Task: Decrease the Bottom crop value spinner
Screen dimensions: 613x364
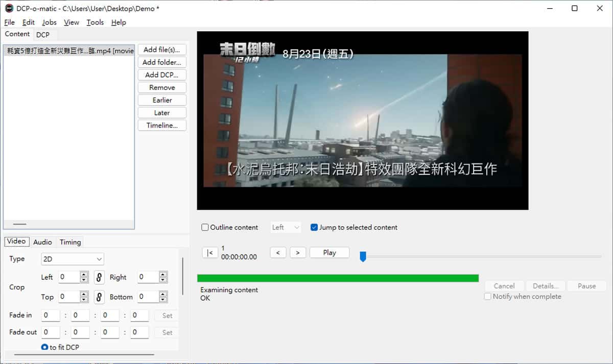Action: click(163, 300)
